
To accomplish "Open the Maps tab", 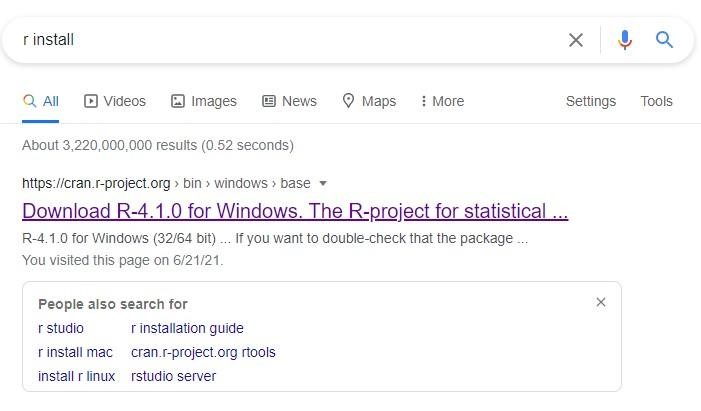I will coord(369,101).
